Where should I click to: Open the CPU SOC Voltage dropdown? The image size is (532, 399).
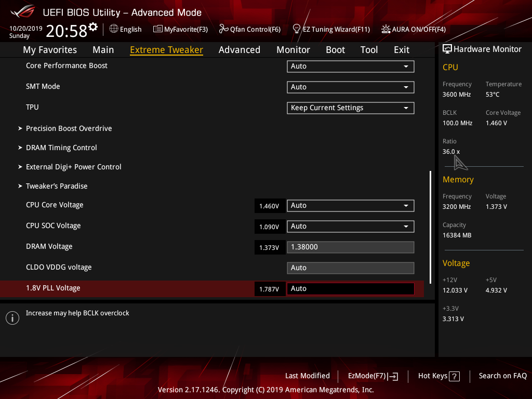point(351,227)
